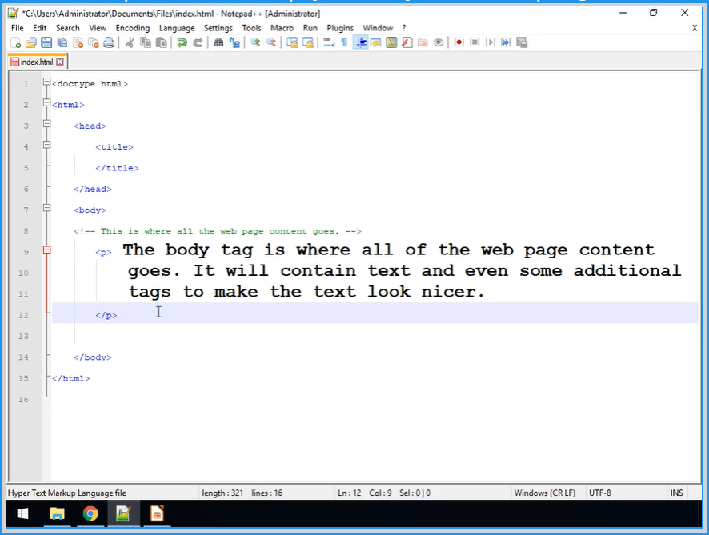Open the Settings menu
This screenshot has width=709, height=535.
[x=218, y=28]
